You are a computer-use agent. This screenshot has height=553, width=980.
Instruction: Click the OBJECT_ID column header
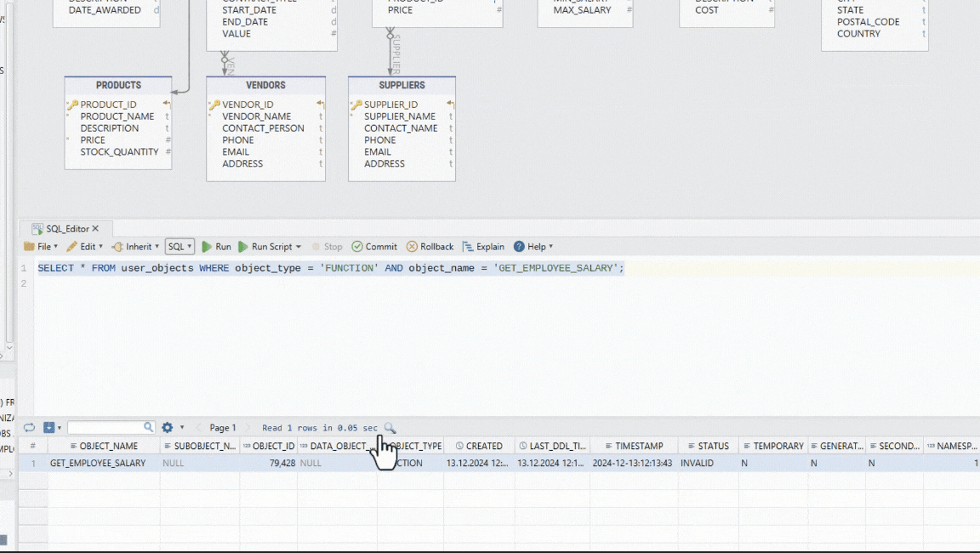269,446
